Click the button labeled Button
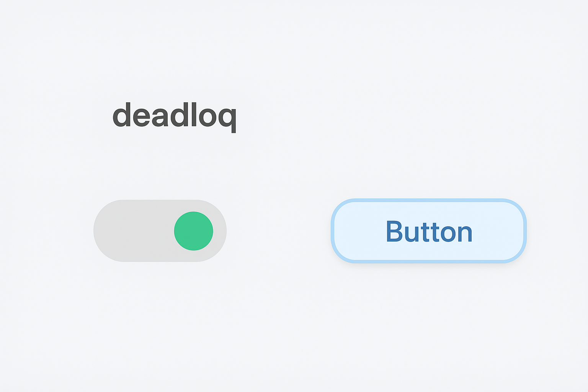 click(429, 231)
